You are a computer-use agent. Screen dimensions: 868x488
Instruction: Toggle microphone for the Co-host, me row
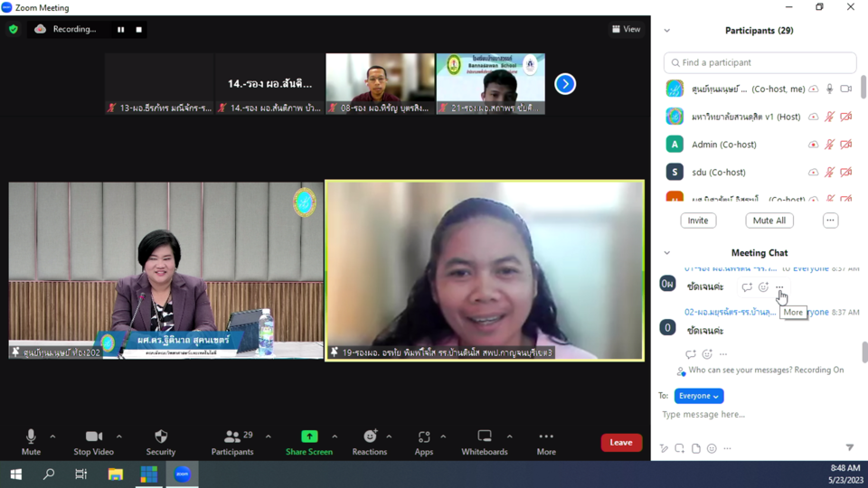click(x=829, y=89)
